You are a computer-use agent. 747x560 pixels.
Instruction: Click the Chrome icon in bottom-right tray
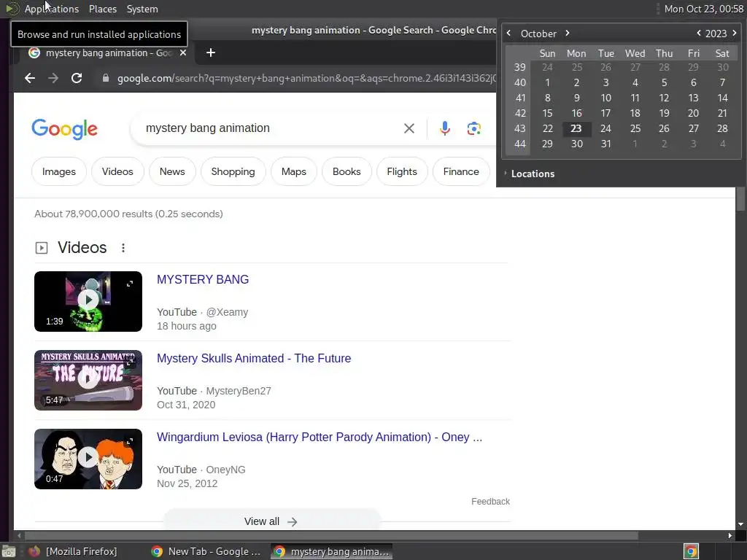click(x=691, y=551)
